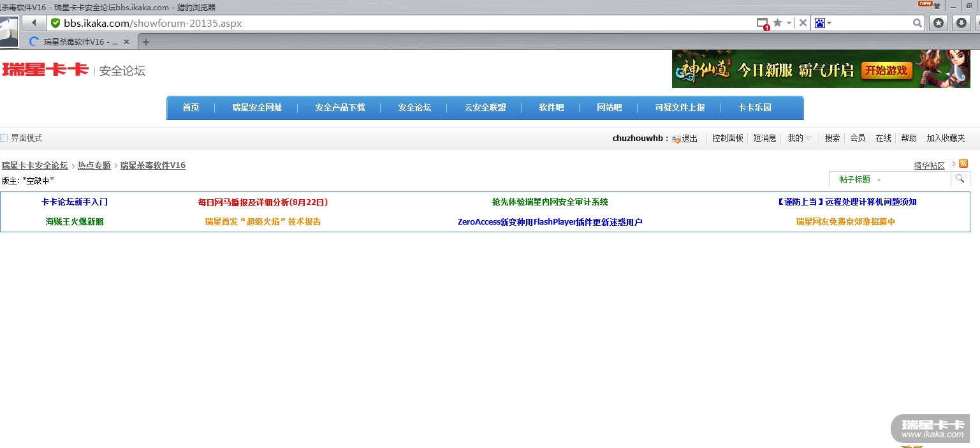Open 瑞星网友免费京郊游招募中 link
This screenshot has height=448, width=980.
845,221
